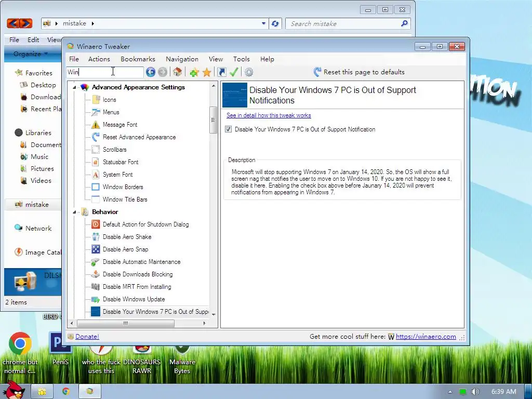The width and height of the screenshot is (532, 399).
Task: Open Explorer Edit menu
Action: point(33,39)
